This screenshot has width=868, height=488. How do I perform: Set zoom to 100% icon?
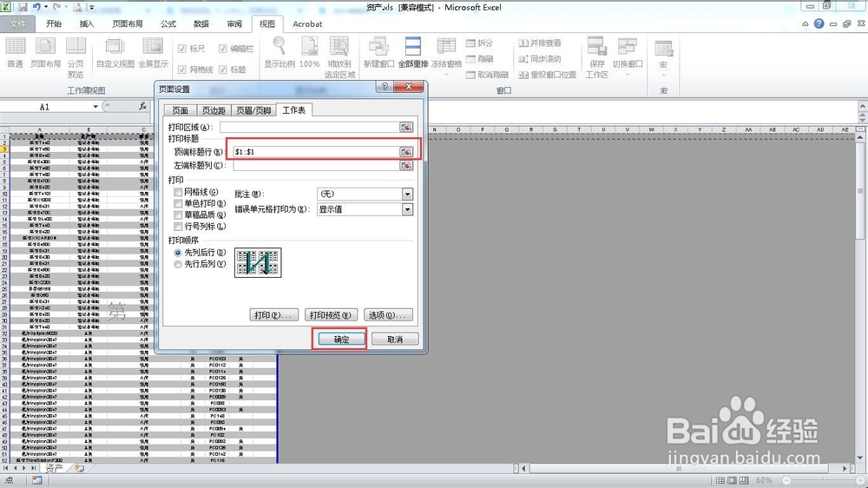310,47
